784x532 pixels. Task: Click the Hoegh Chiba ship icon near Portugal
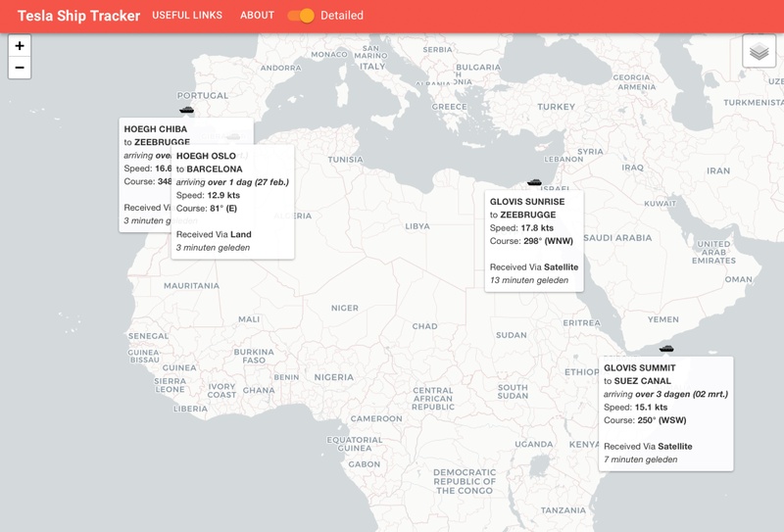[x=186, y=110]
